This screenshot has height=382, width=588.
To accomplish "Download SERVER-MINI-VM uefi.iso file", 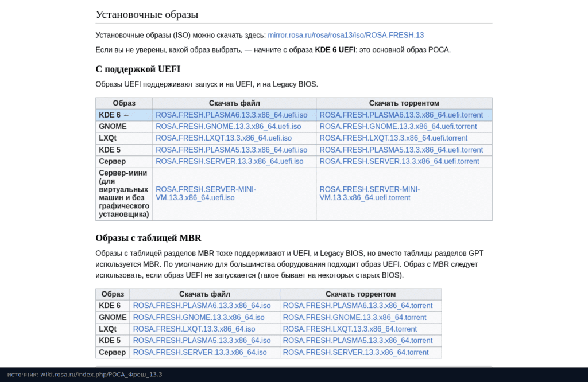I will tap(206, 194).
